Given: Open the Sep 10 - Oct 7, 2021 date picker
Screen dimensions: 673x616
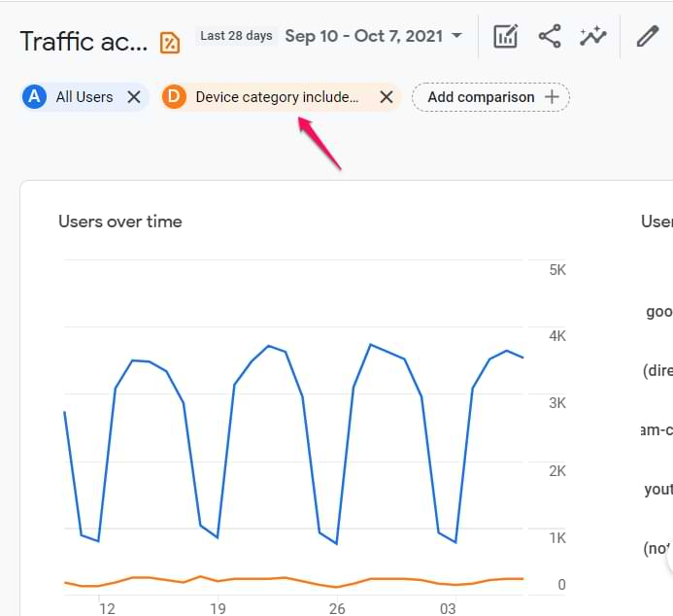Looking at the screenshot, I should [363, 36].
